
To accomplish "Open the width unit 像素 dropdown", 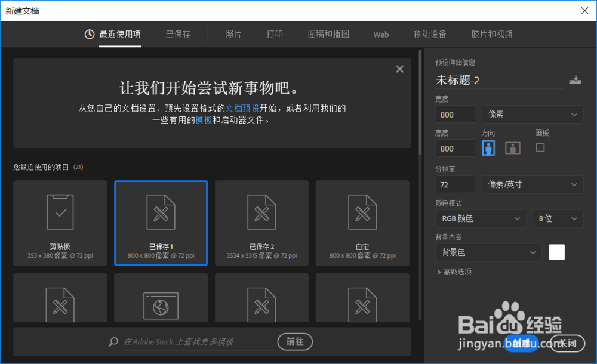I will [533, 114].
